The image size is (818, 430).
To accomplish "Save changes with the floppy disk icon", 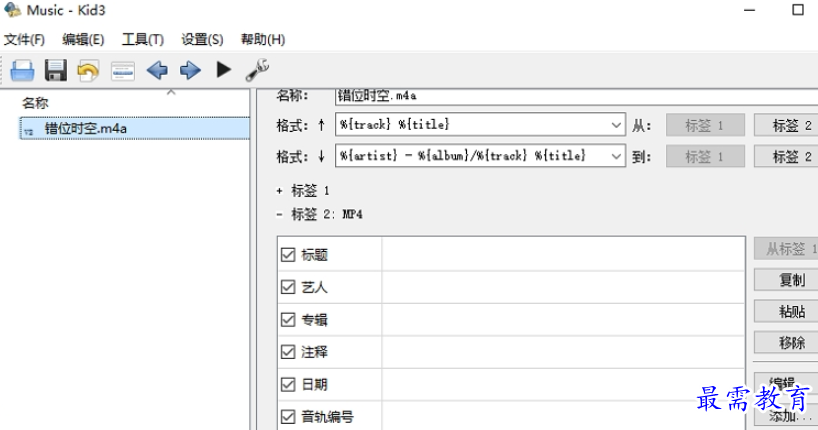I will (55, 70).
